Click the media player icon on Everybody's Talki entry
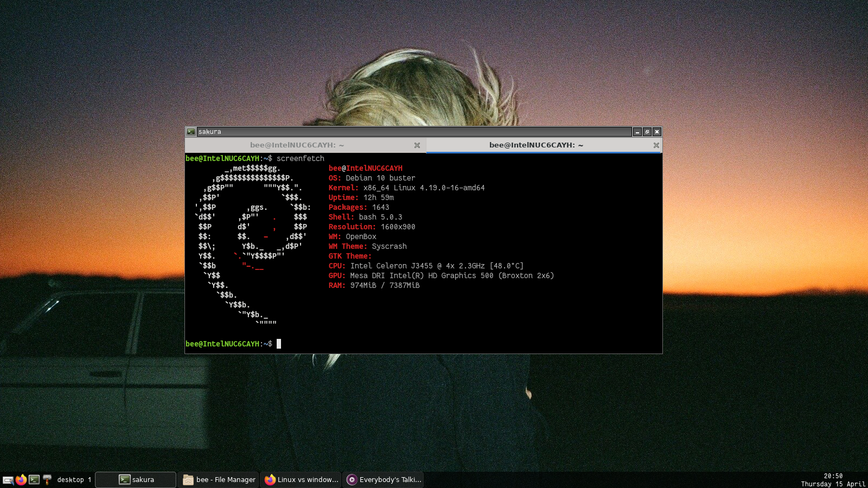Viewport: 868px width, 488px height. [353, 480]
